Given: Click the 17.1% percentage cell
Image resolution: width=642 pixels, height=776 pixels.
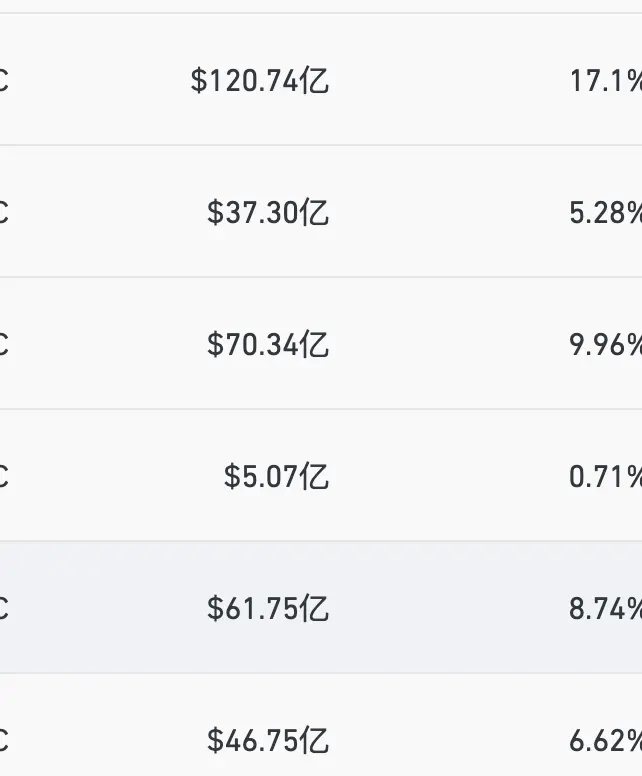Looking at the screenshot, I should click(606, 81).
